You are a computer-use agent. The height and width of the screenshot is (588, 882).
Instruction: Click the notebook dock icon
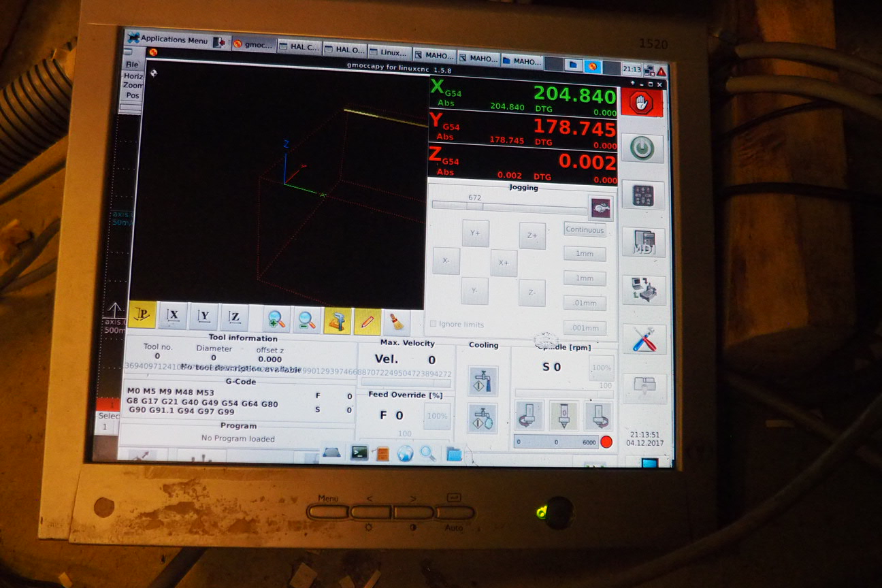click(382, 453)
